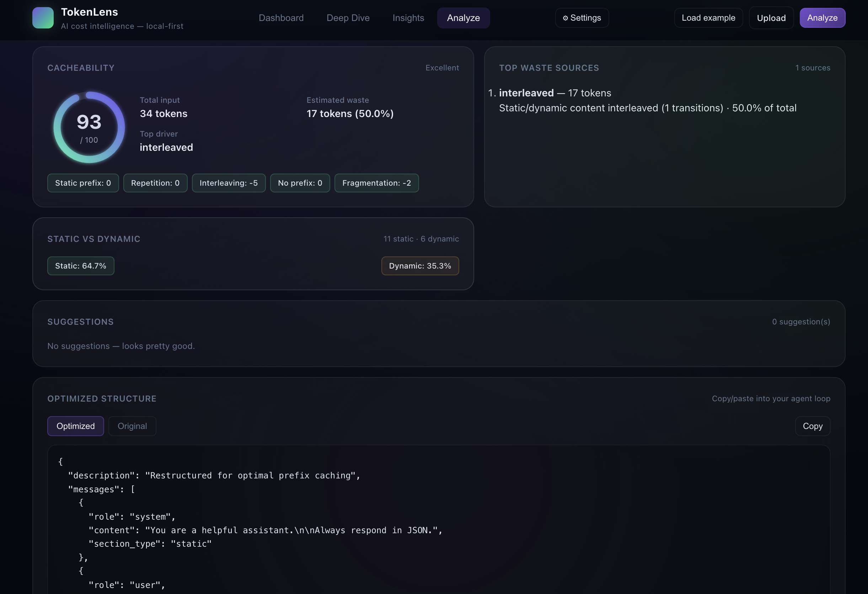This screenshot has width=868, height=594.
Task: Click the Upload button
Action: pyautogui.click(x=771, y=18)
